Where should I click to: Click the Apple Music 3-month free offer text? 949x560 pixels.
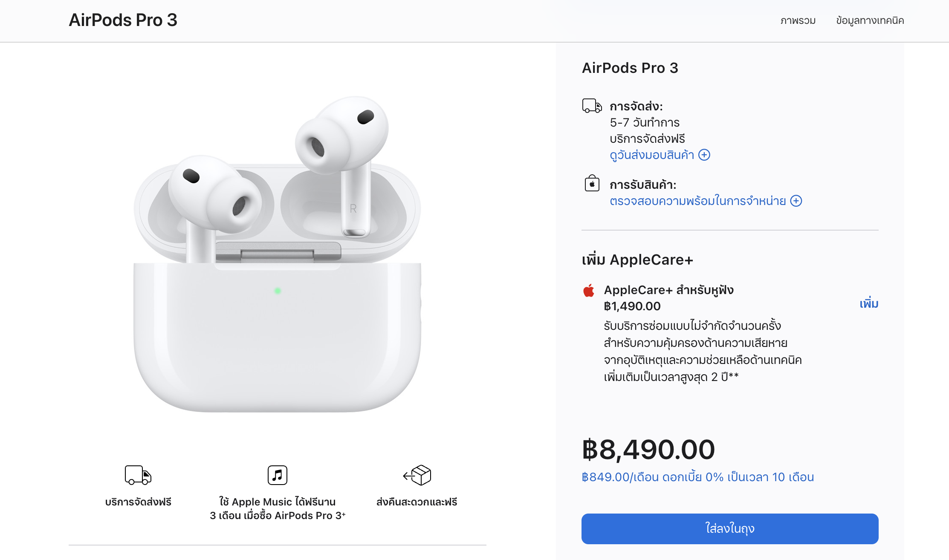(278, 508)
